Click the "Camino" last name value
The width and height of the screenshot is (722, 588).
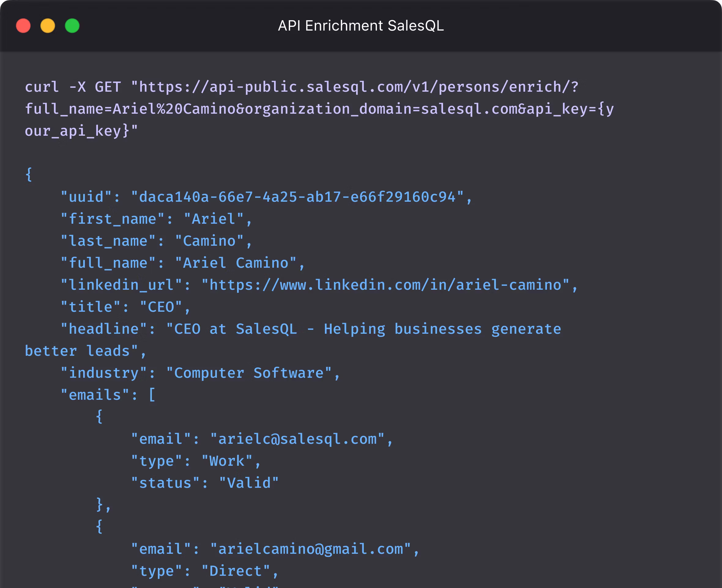[x=209, y=241]
